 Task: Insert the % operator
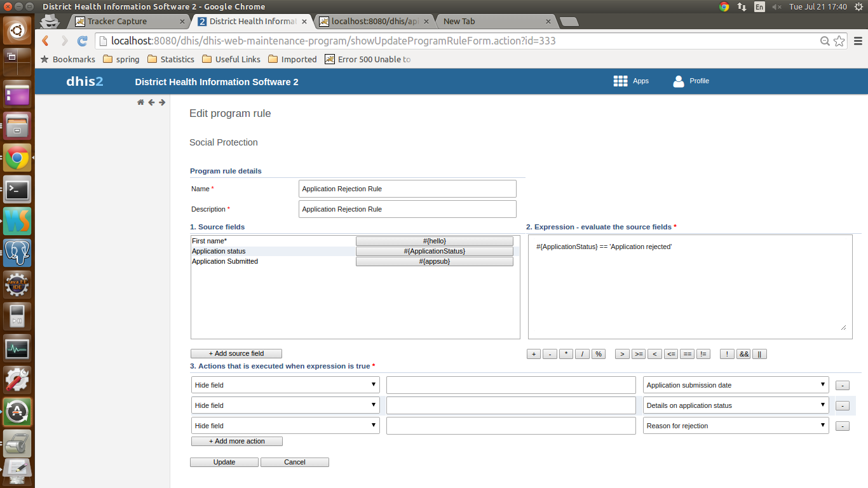coord(599,355)
